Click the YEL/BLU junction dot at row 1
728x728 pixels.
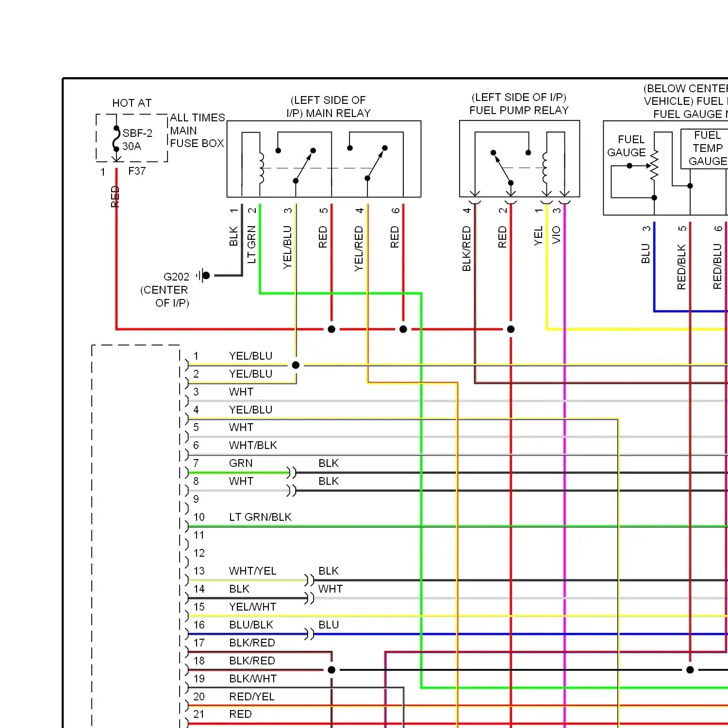[296, 365]
